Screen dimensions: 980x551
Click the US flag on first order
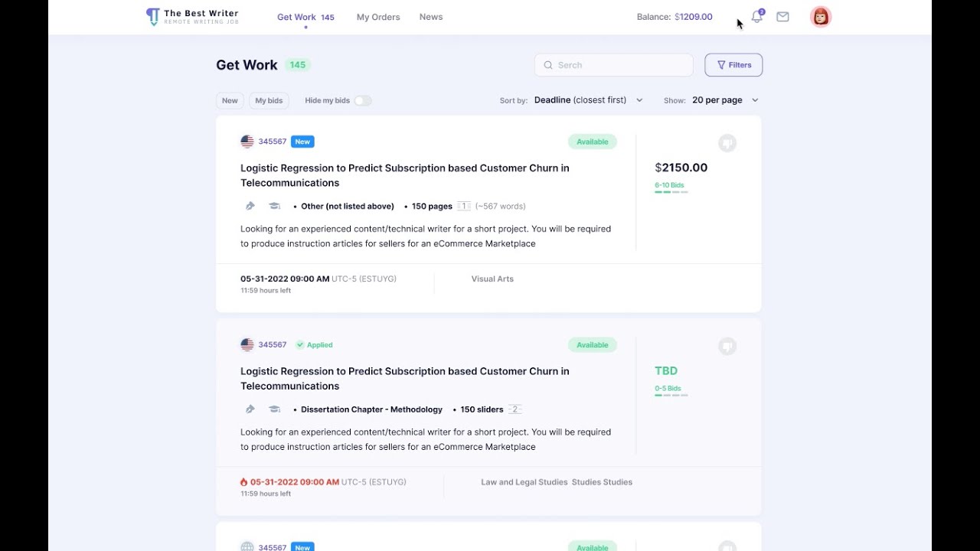tap(247, 142)
